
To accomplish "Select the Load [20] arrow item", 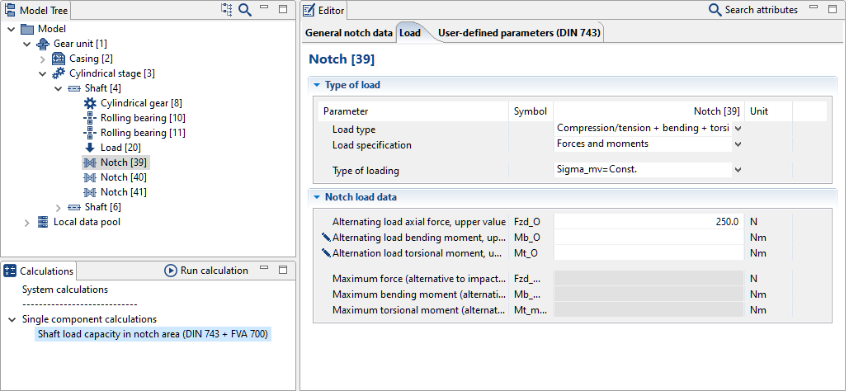I will pyautogui.click(x=120, y=148).
